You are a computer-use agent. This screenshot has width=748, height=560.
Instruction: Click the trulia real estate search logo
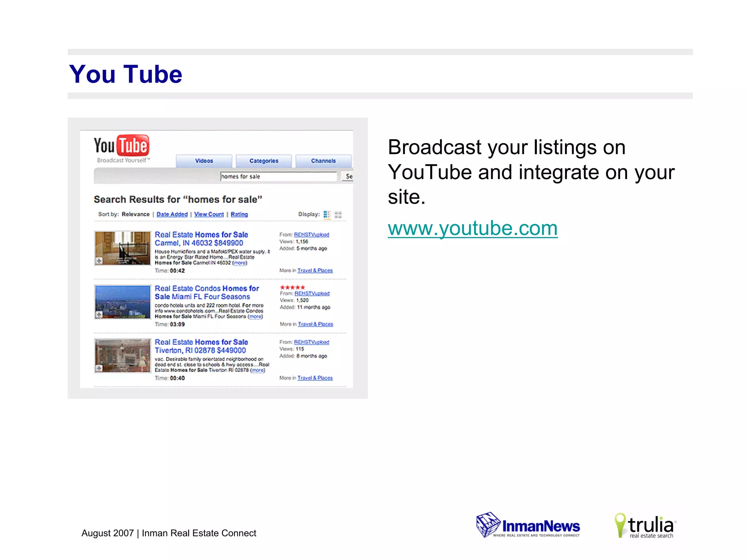pos(645,526)
